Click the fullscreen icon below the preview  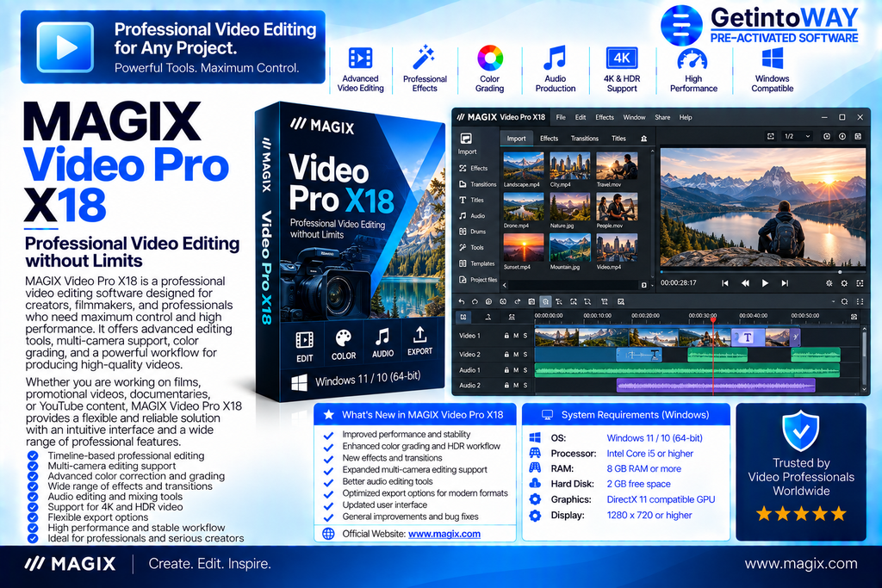[860, 283]
